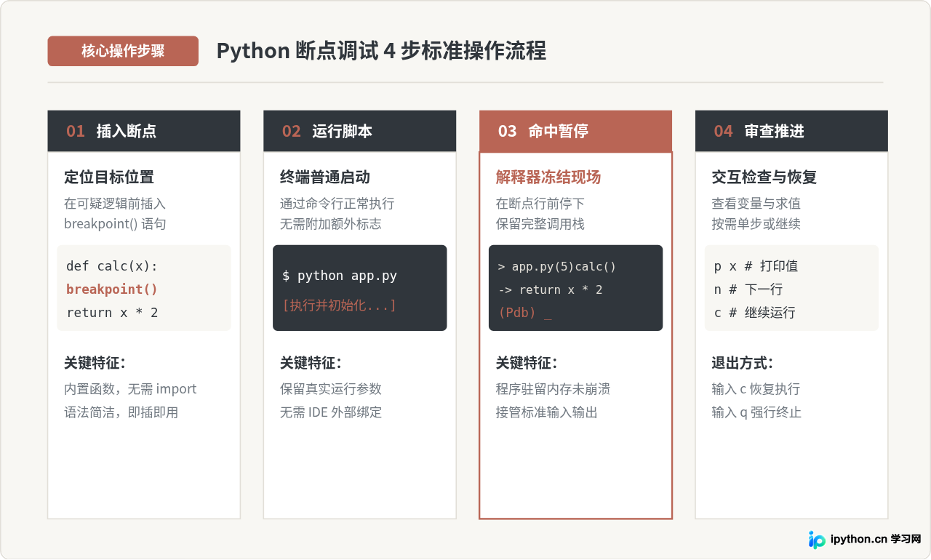Click the command c # 继续运行
Viewport: 931px width, 560px height.
pyautogui.click(x=755, y=313)
